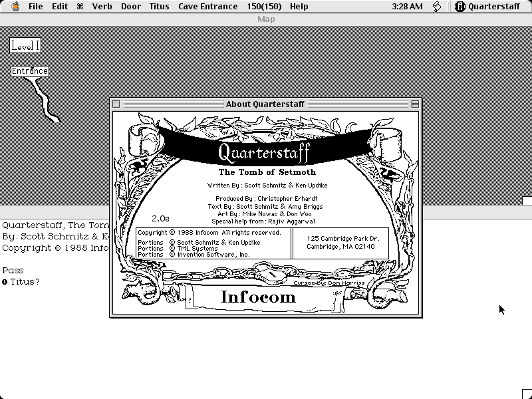Click the script switcher icon in the menu bar
This screenshot has width=532, height=399.
point(437,7)
